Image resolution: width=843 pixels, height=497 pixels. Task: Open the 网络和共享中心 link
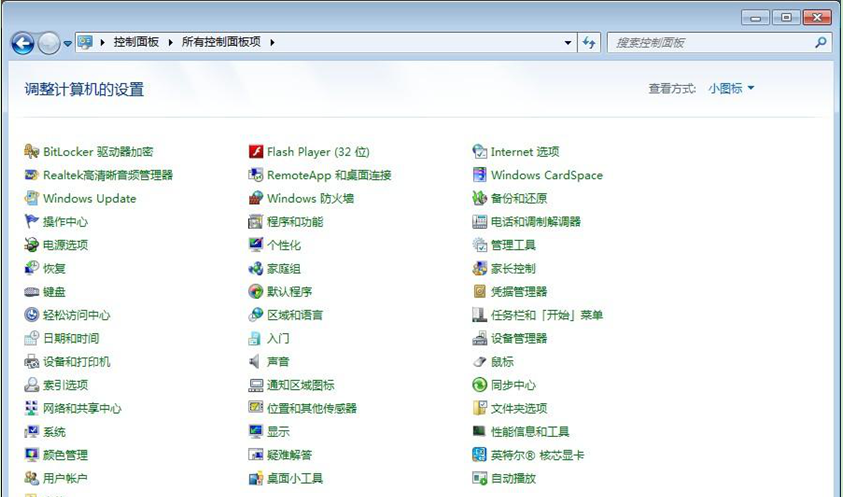pyautogui.click(x=82, y=408)
